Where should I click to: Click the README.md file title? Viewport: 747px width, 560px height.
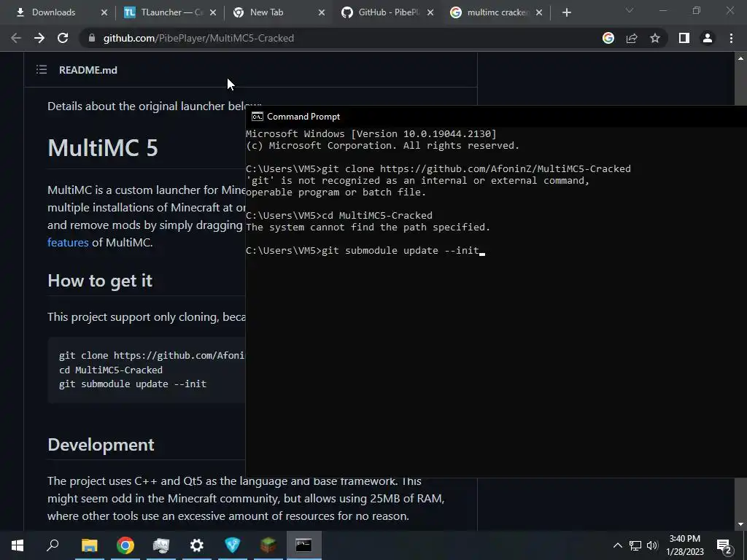[x=88, y=70]
